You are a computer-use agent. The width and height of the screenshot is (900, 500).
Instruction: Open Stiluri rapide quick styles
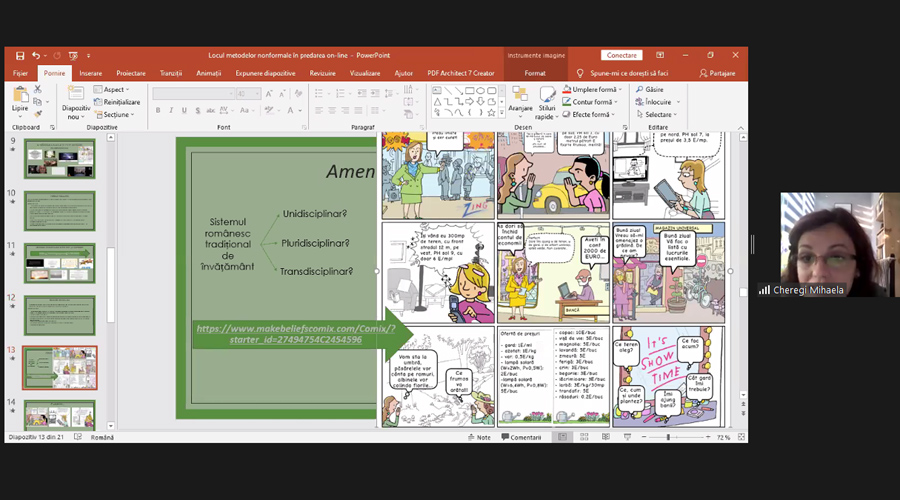click(546, 103)
